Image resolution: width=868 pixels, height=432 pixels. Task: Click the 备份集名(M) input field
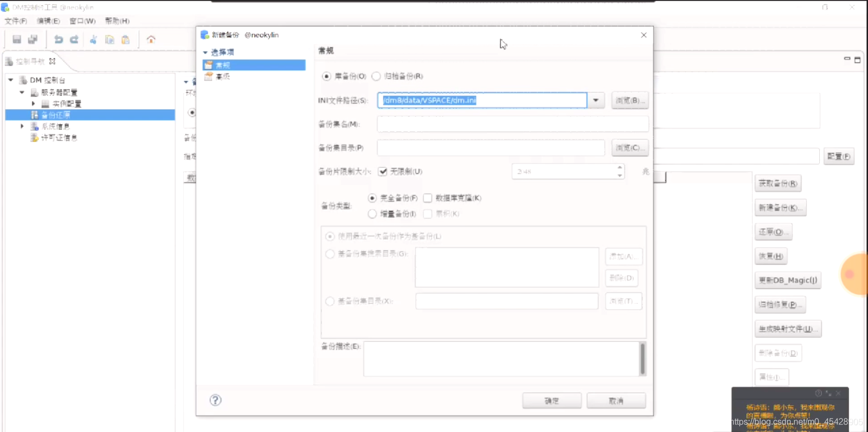pyautogui.click(x=513, y=124)
